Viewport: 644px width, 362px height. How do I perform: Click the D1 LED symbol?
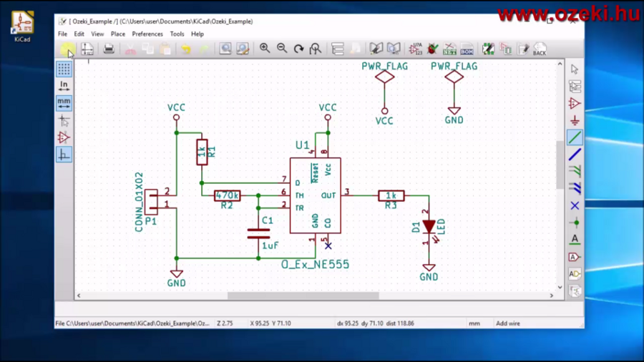pos(429,227)
